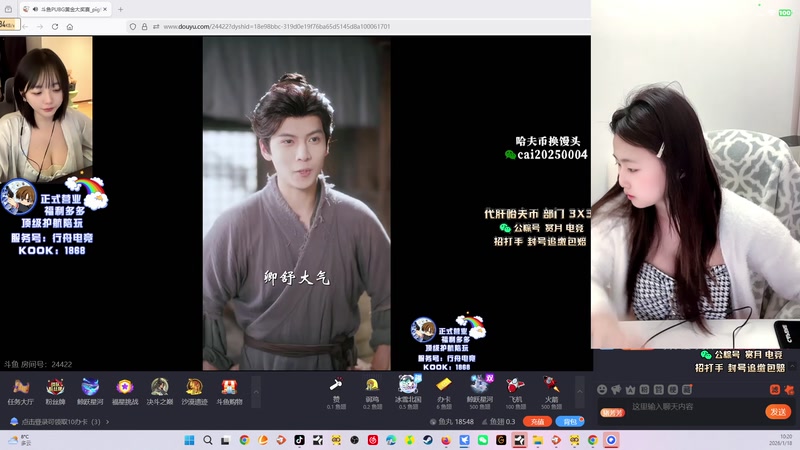The width and height of the screenshot is (800, 450).
Task: Open the 福星挑战 challenge icon
Action: [125, 392]
